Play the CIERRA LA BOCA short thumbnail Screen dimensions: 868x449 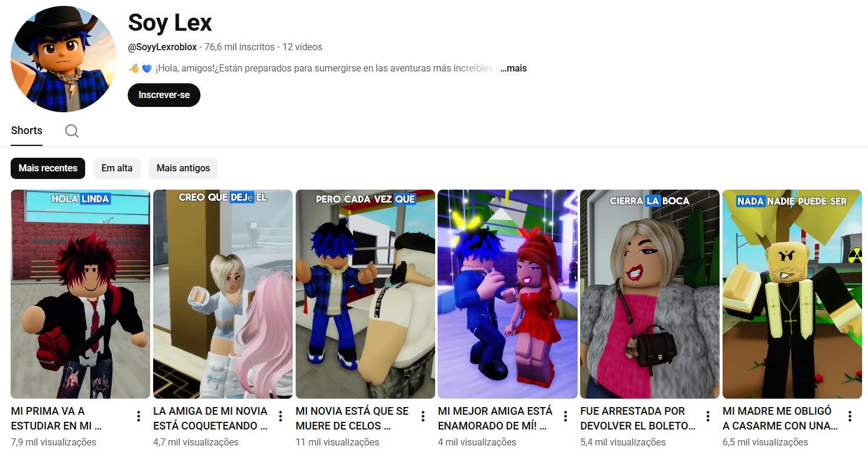[x=650, y=294]
